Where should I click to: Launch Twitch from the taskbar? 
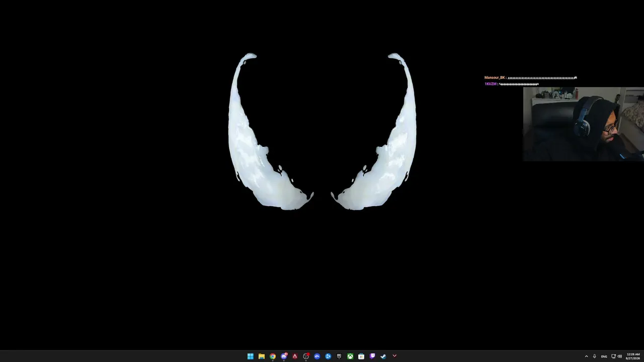tap(372, 356)
